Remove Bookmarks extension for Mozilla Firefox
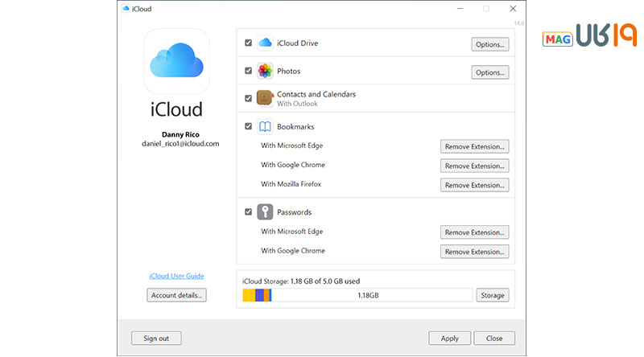This screenshot has width=644, height=357. point(474,185)
